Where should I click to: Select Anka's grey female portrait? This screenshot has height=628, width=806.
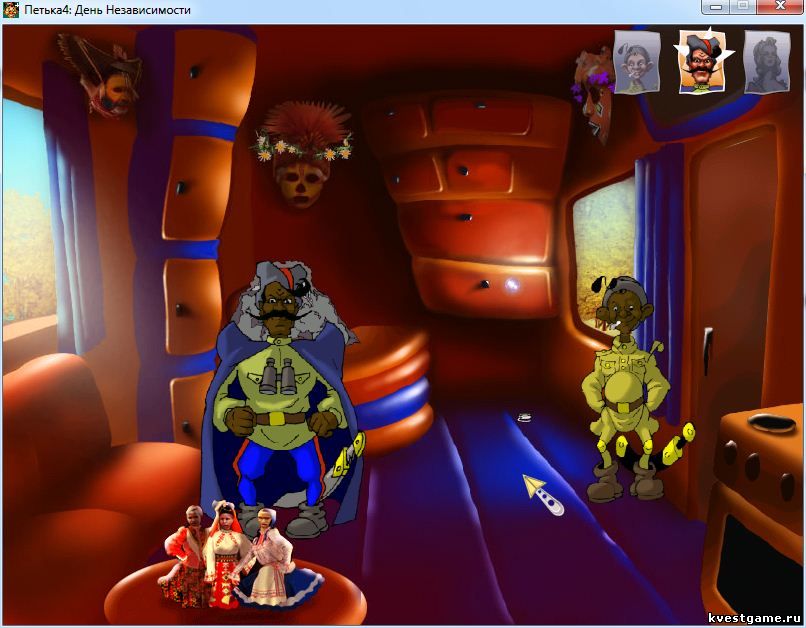(767, 62)
